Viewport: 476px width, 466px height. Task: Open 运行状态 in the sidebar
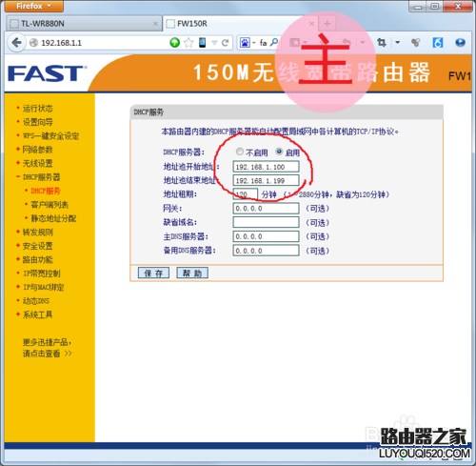[38, 109]
